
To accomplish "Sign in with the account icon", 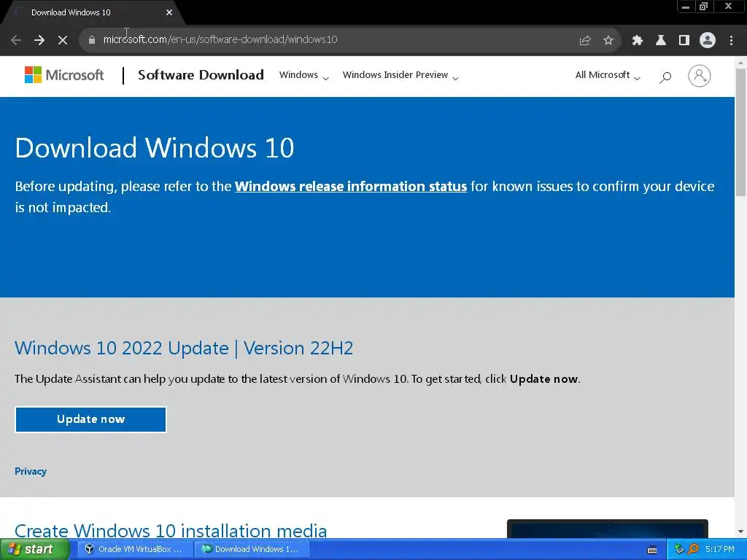I will coord(699,76).
